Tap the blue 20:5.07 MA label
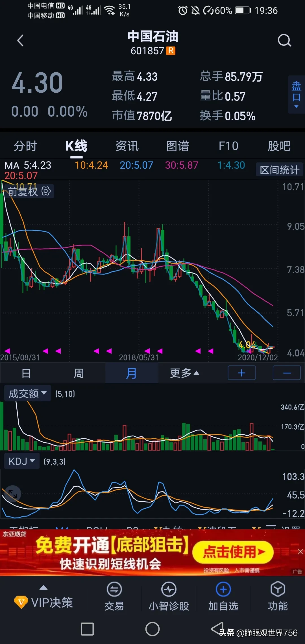 point(136,165)
